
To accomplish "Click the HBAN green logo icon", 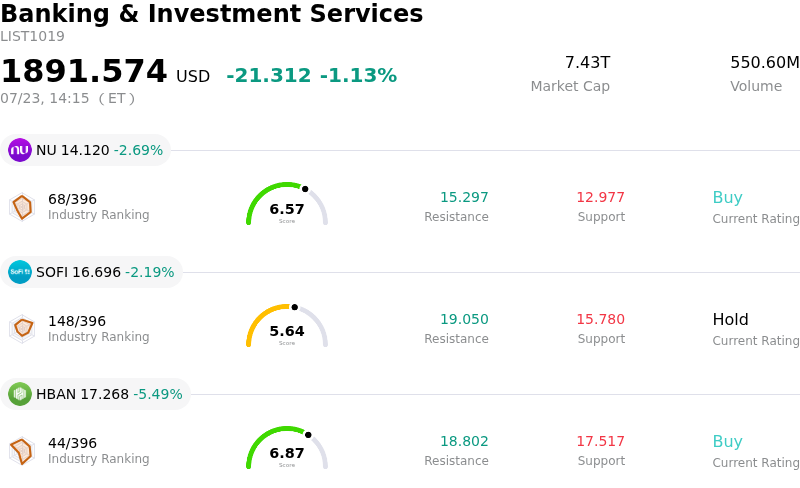I will [x=20, y=394].
